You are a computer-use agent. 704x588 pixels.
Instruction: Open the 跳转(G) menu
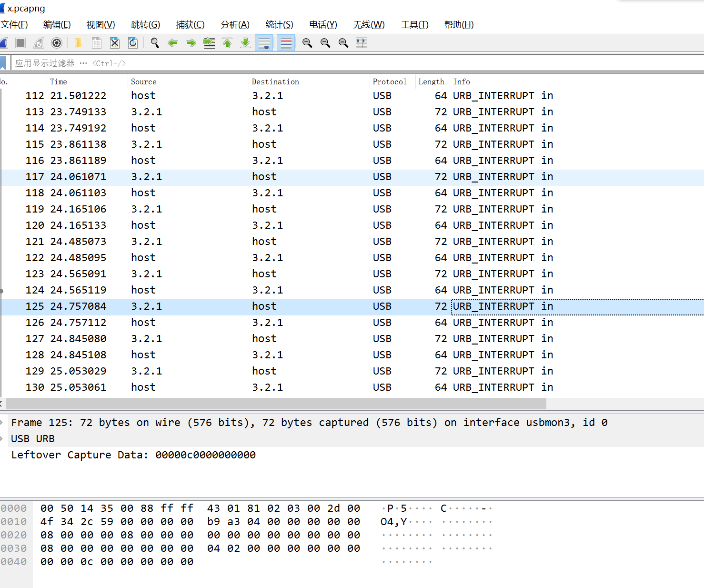pos(145,25)
